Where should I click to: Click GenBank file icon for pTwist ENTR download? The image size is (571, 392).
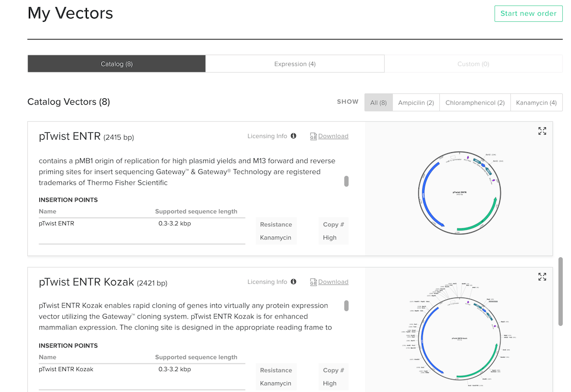click(313, 136)
